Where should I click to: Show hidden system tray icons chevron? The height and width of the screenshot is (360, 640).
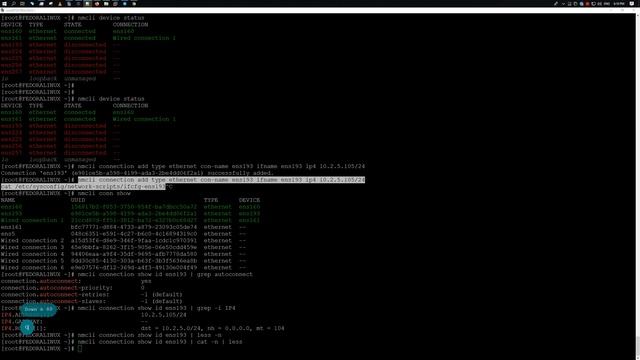[x=563, y=4]
